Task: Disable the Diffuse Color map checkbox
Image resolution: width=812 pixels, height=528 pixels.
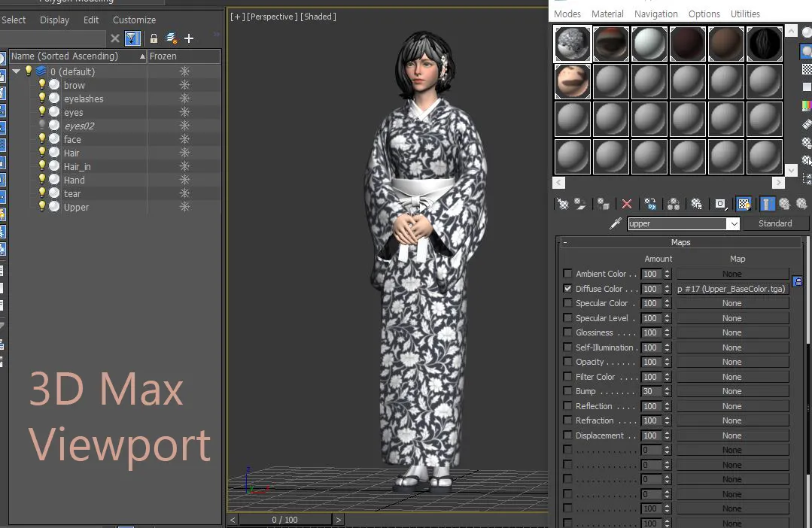Action: point(567,289)
